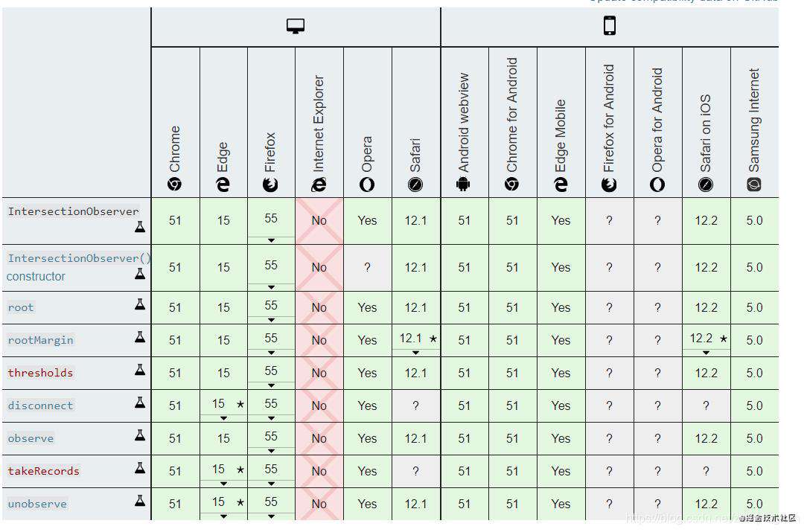Expand Firefox 55 notes in IntersectionObserver row
This screenshot has height=532, width=807.
[271, 240]
